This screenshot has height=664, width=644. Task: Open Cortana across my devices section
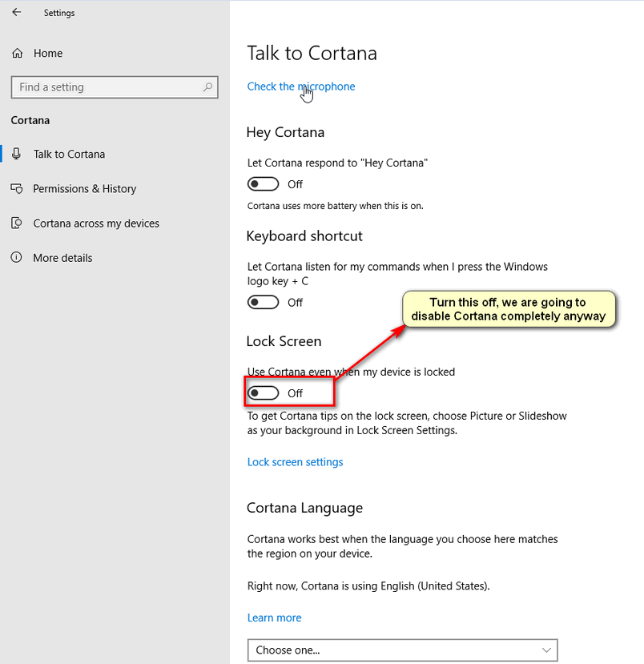(x=96, y=223)
